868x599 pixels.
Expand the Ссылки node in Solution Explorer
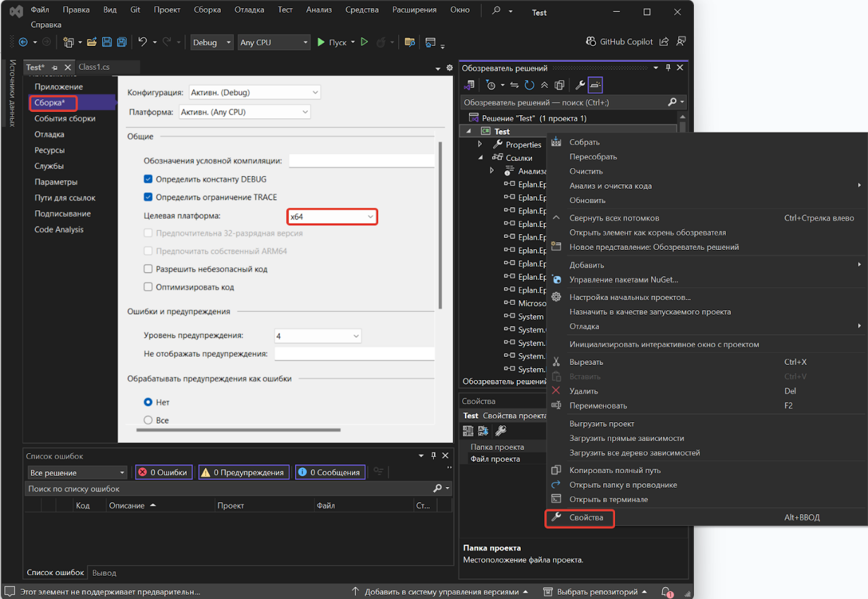click(x=481, y=157)
